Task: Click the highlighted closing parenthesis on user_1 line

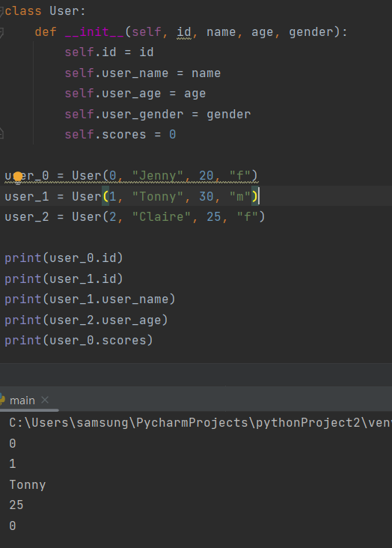Action: [x=254, y=196]
